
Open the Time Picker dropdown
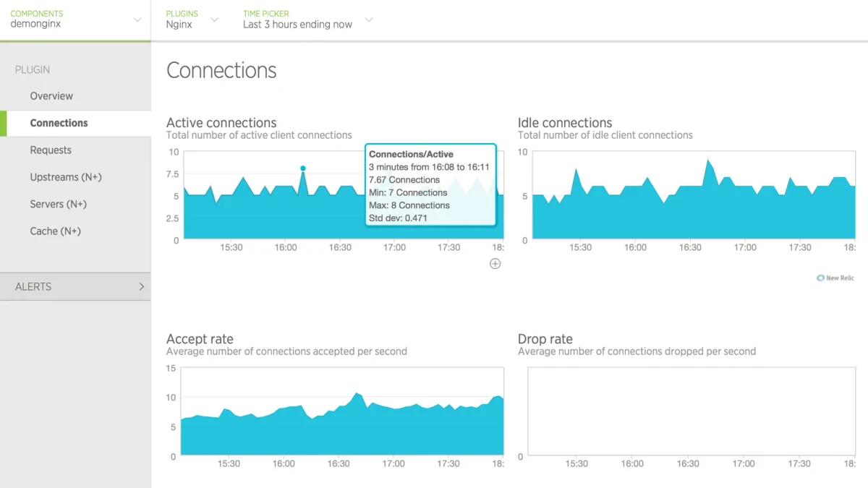(308, 20)
